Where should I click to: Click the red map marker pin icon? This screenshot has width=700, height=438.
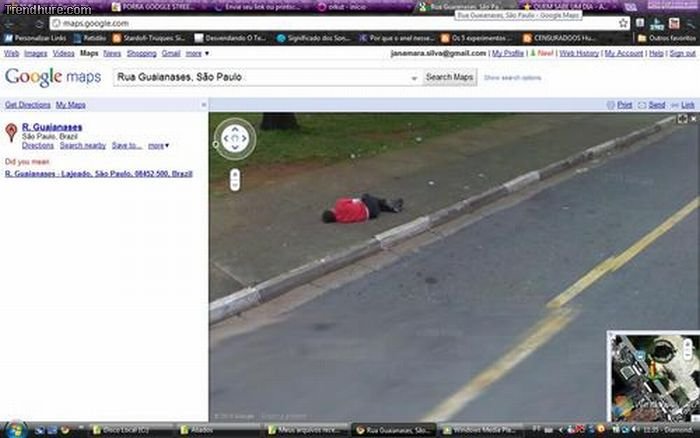click(11, 132)
